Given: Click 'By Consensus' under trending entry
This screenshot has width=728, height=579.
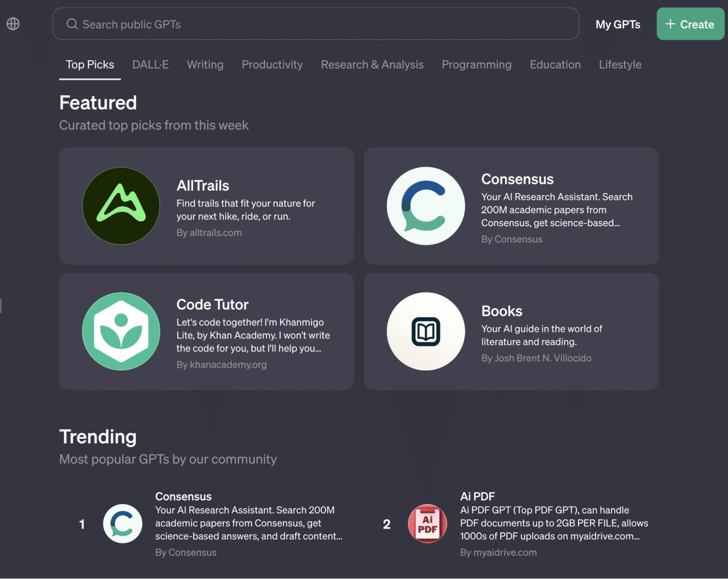Looking at the screenshot, I should pyautogui.click(x=186, y=552).
